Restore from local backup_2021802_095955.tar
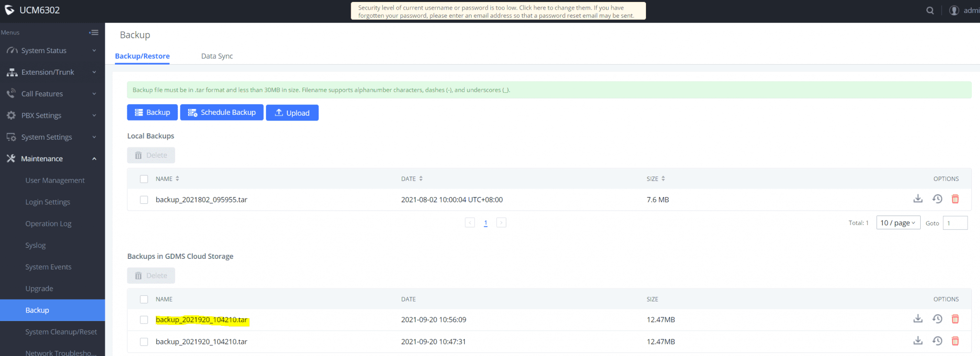Image resolution: width=980 pixels, height=356 pixels. (937, 199)
